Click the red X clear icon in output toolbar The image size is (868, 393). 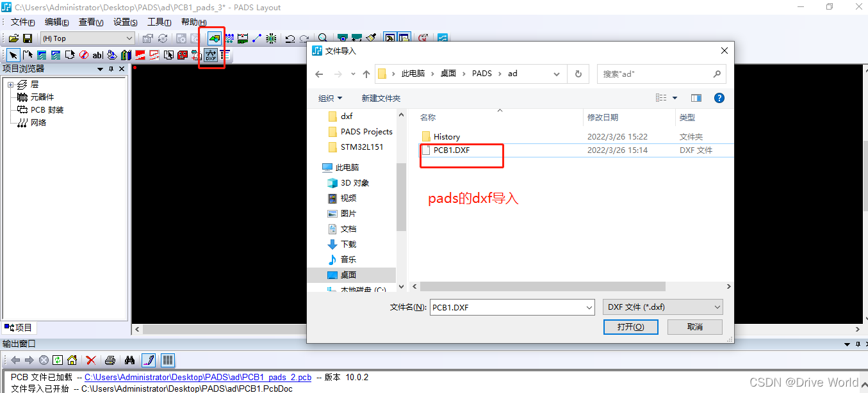(91, 360)
